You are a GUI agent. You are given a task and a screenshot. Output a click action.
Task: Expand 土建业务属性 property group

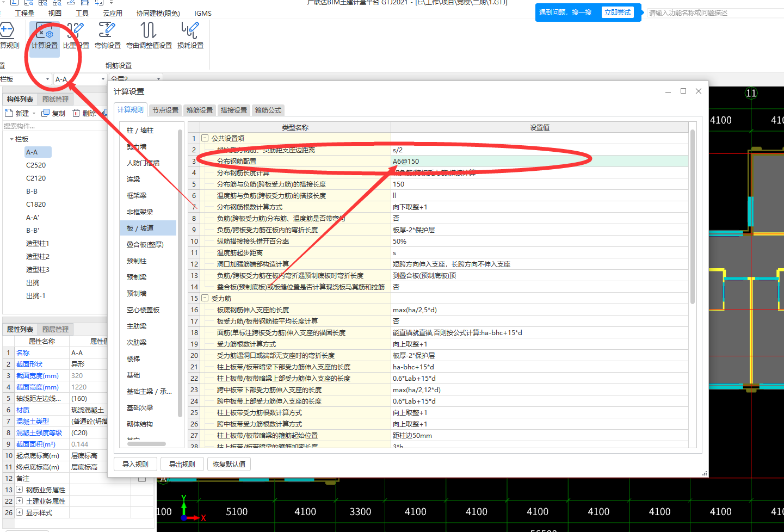[x=19, y=502]
